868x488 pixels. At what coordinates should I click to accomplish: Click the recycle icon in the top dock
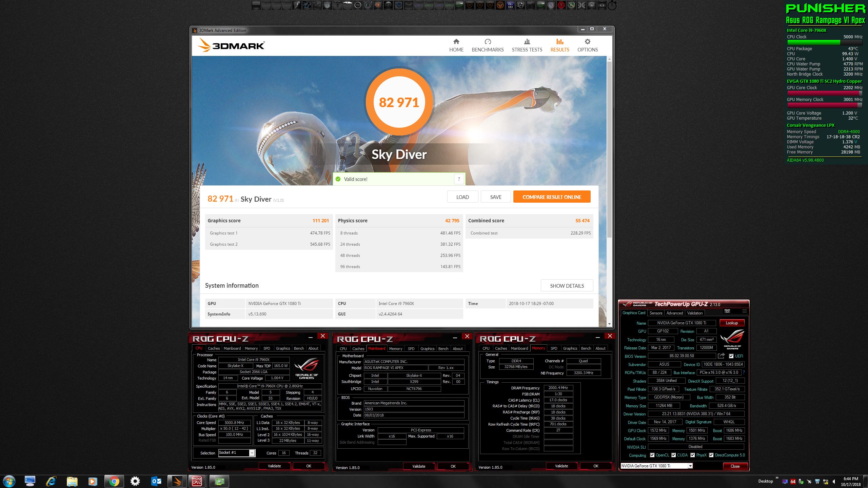(602, 5)
